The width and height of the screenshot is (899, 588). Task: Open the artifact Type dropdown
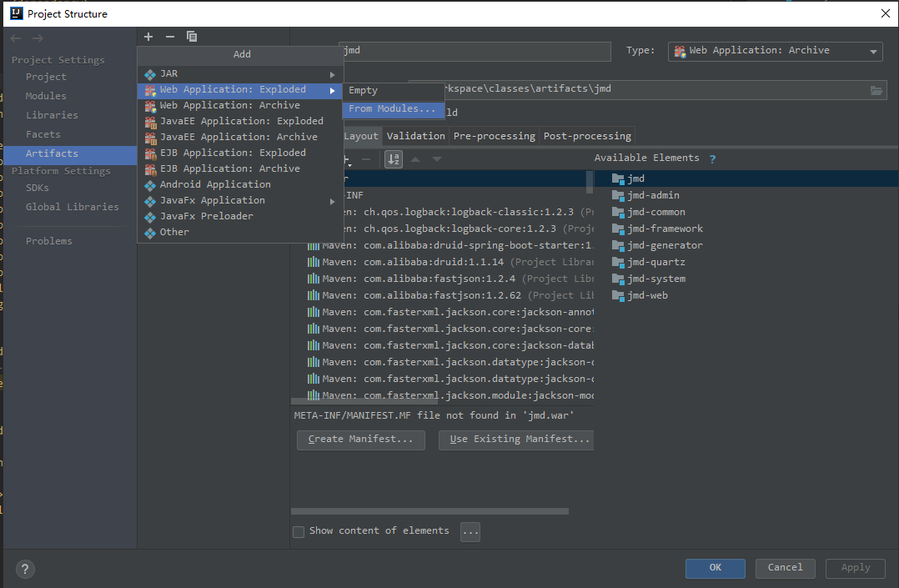pos(776,51)
